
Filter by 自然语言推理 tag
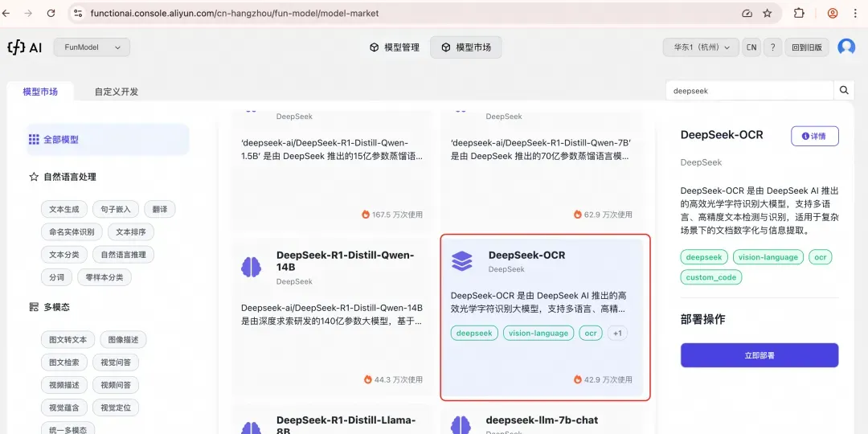pyautogui.click(x=124, y=255)
